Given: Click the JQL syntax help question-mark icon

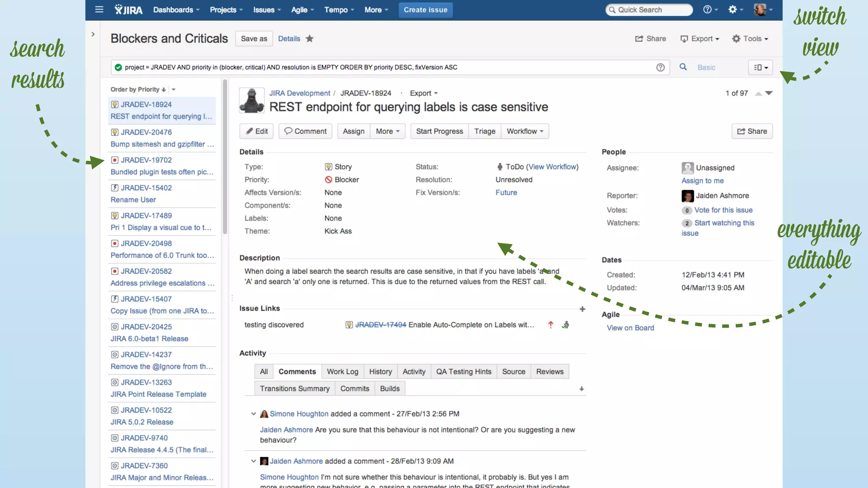Looking at the screenshot, I should 660,67.
